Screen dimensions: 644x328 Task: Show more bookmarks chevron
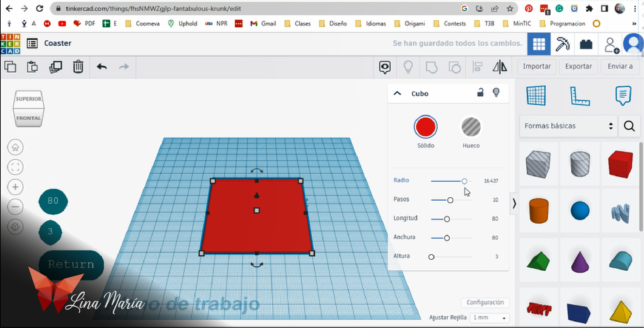634,24
